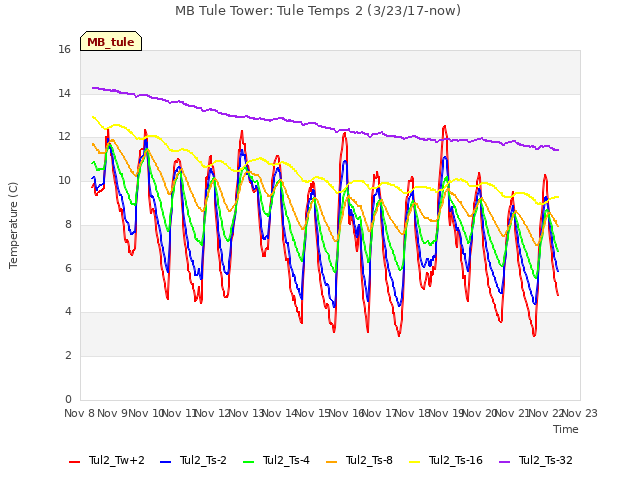
Task: Click the 16 y-axis tick label
Action: click(64, 49)
